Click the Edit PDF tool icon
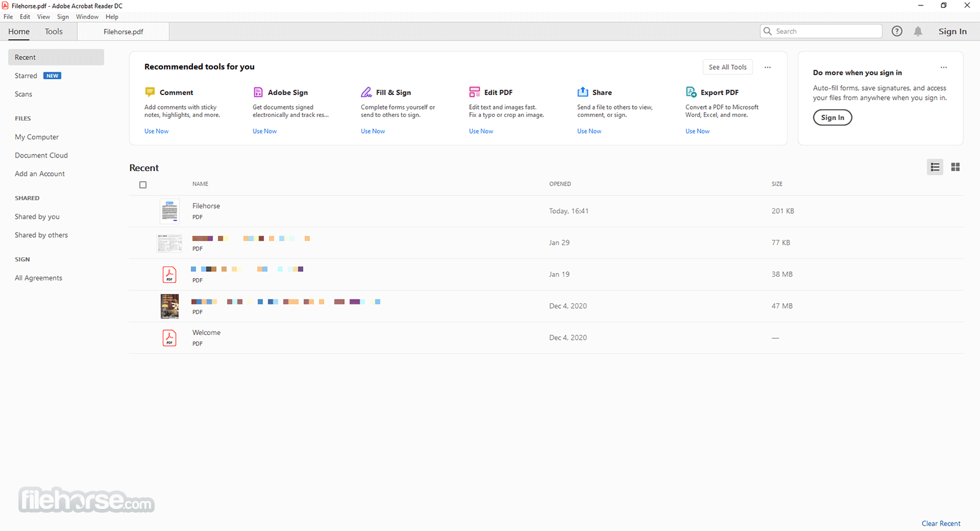The width and height of the screenshot is (980, 531). [475, 92]
